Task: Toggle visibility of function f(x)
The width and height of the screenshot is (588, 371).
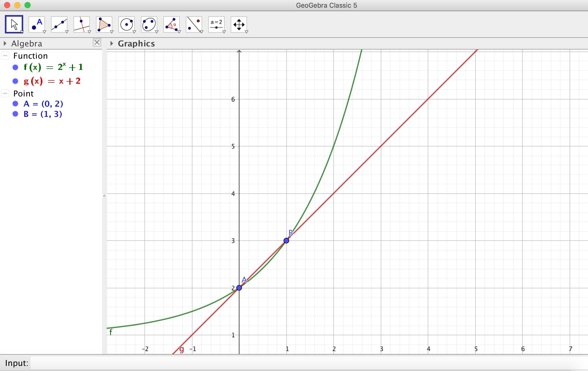Action: [x=15, y=67]
